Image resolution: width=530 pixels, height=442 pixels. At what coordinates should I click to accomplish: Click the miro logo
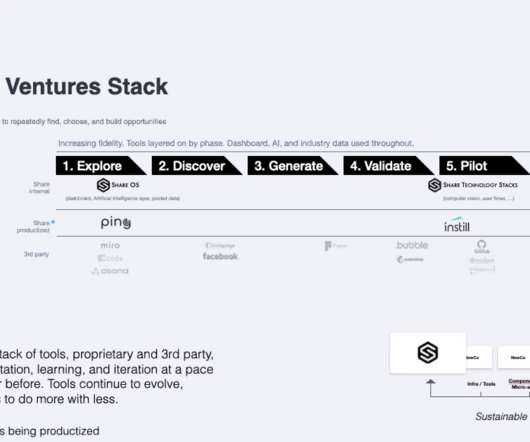[110, 245]
